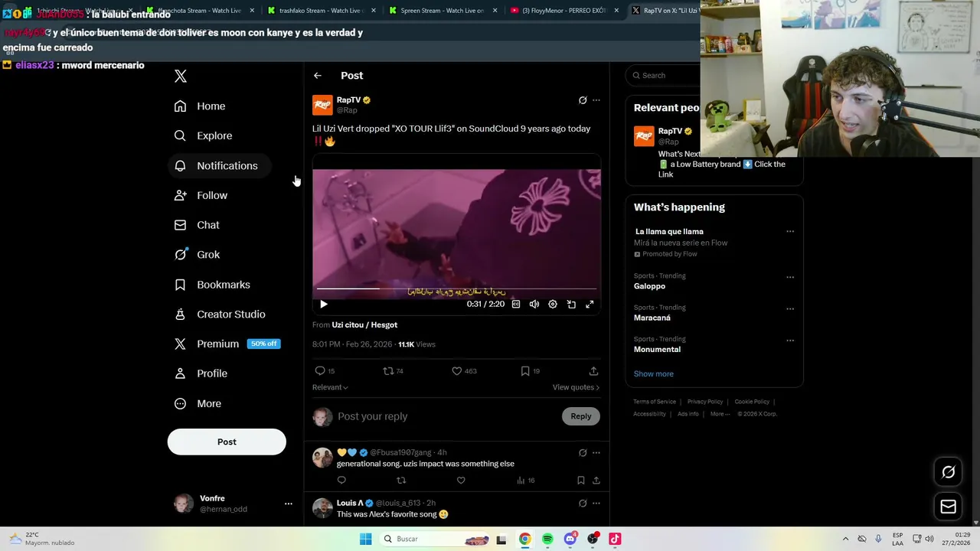Image resolution: width=980 pixels, height=551 pixels.
Task: Open more options for La llama que llama
Action: (790, 231)
